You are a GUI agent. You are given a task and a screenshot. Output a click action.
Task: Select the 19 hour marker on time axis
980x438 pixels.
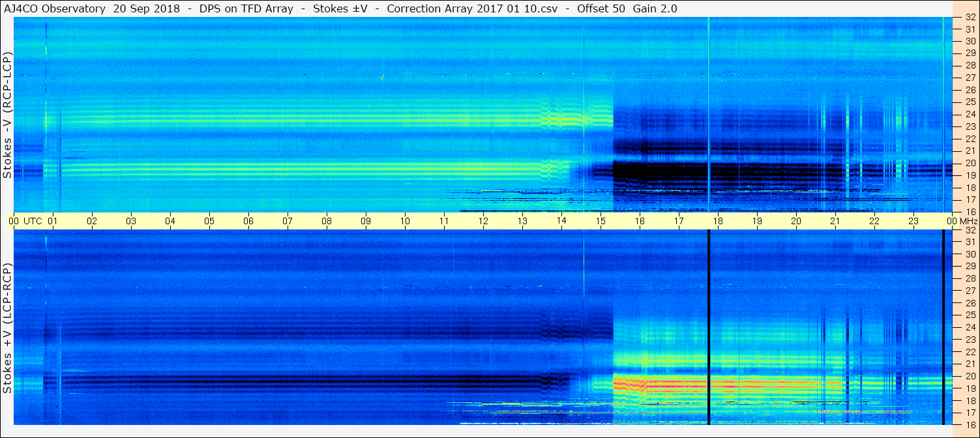pyautogui.click(x=757, y=221)
